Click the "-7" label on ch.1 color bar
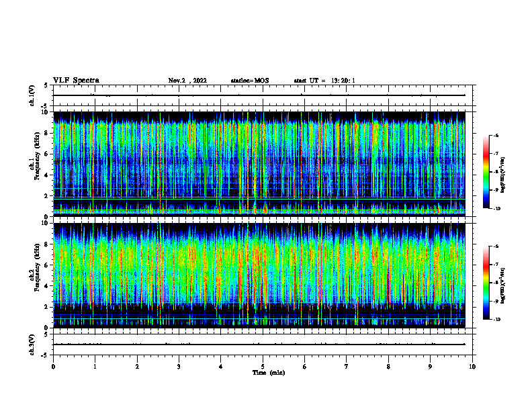This screenshot has height=411, width=532. pos(496,154)
